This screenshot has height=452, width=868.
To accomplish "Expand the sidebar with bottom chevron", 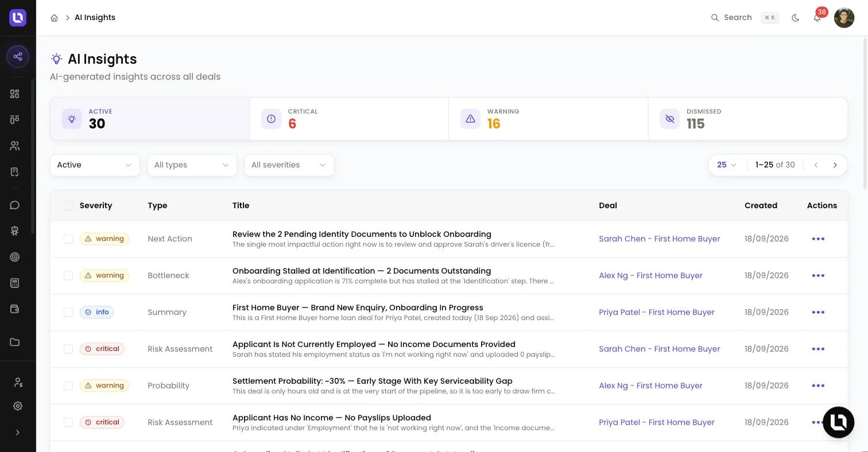I will (x=18, y=432).
